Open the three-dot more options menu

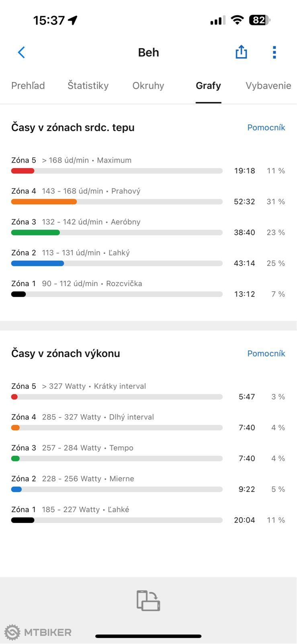point(274,52)
